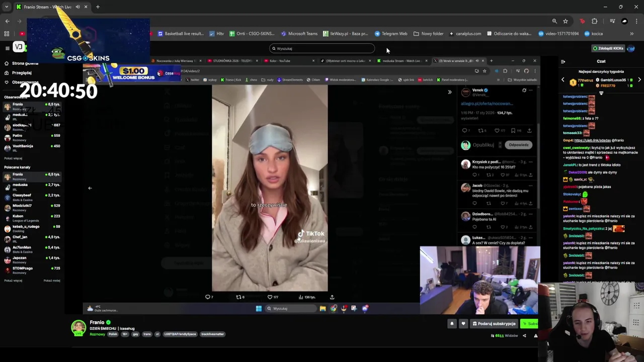Share the stream with share icon

[x=524, y=336]
